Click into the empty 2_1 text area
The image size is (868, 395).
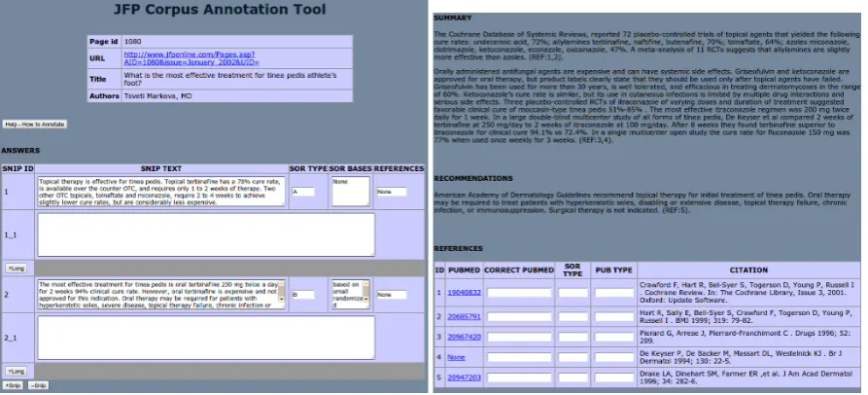(x=206, y=338)
